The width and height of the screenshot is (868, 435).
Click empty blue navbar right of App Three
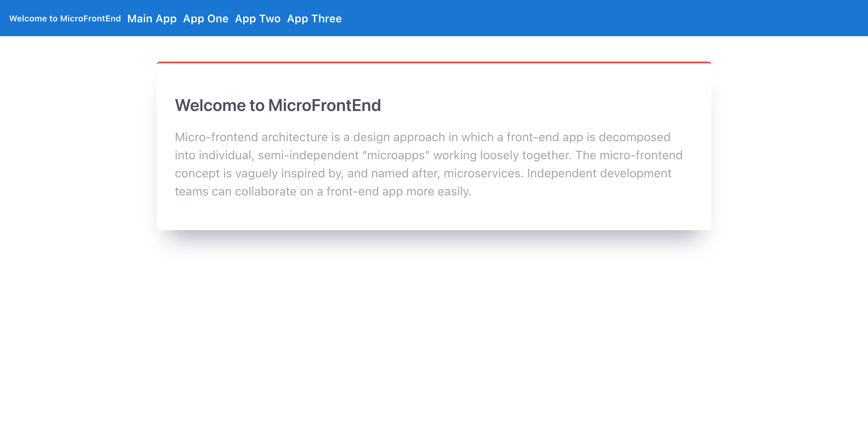[606, 18]
